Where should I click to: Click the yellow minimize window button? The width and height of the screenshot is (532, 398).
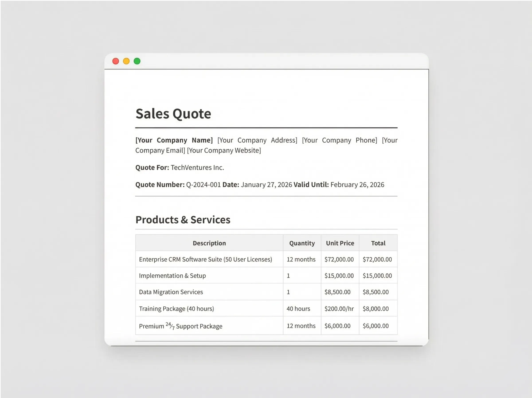pyautogui.click(x=126, y=61)
